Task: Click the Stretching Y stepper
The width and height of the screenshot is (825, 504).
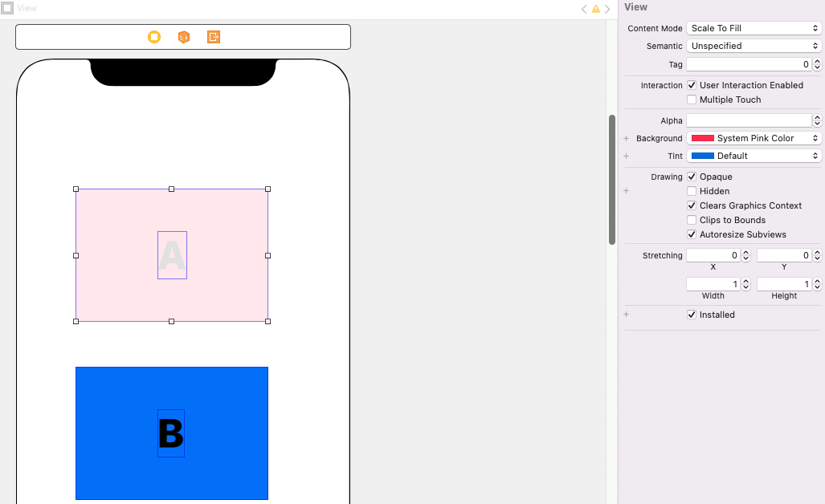Action: (817, 255)
